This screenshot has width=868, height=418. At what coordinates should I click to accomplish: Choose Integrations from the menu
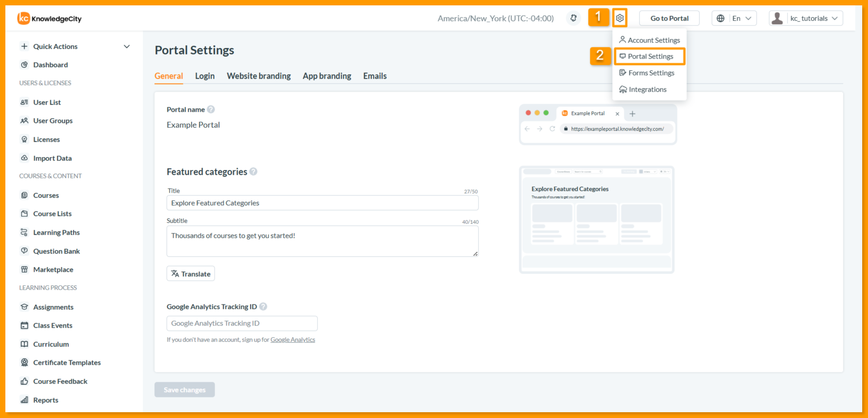click(x=643, y=89)
